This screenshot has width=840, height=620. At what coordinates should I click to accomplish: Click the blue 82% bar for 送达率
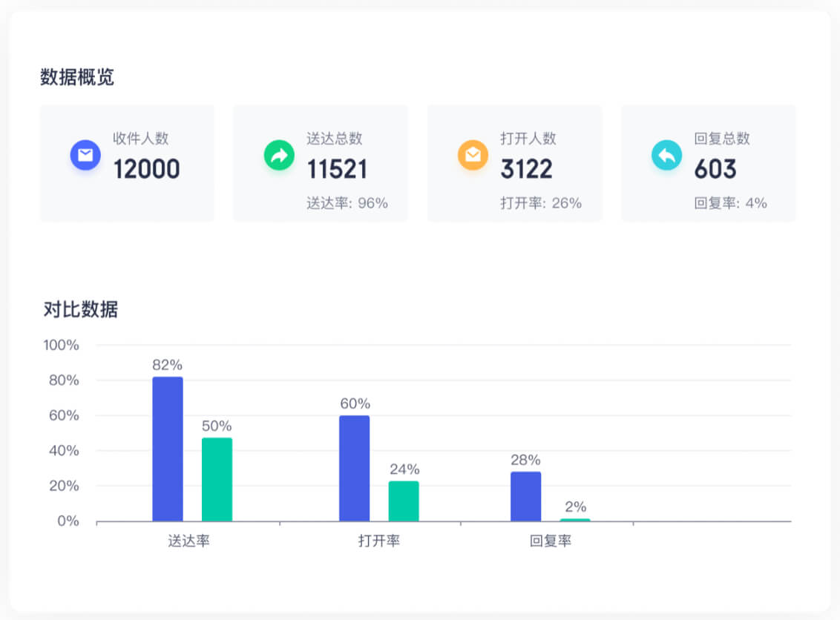pos(168,449)
